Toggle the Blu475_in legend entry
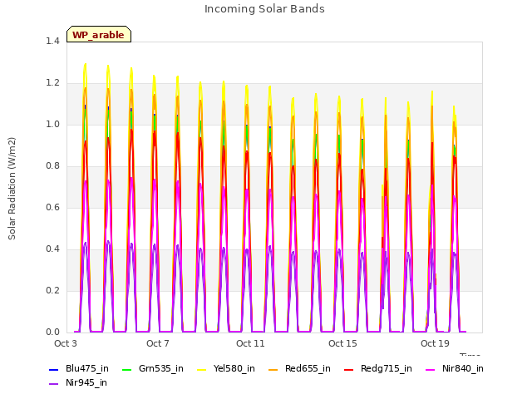The width and height of the screenshot is (532, 399). coord(79,369)
